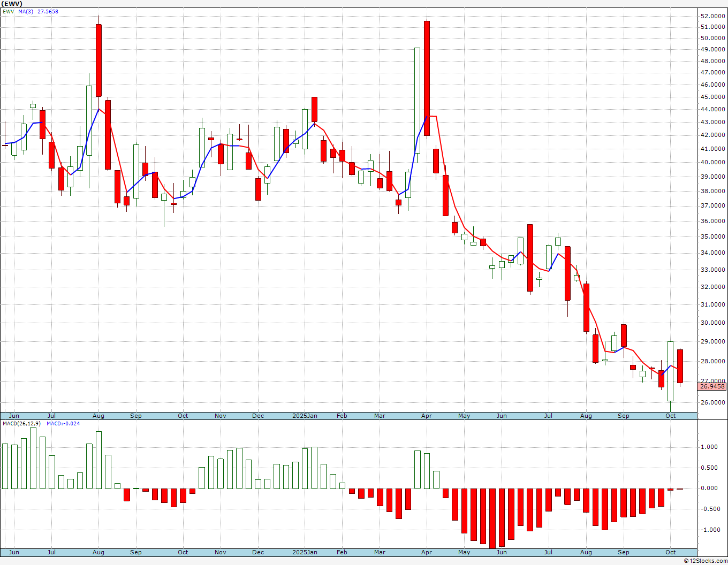Click May on the MACD panel date axis
This screenshot has height=565, width=728.
point(464,552)
